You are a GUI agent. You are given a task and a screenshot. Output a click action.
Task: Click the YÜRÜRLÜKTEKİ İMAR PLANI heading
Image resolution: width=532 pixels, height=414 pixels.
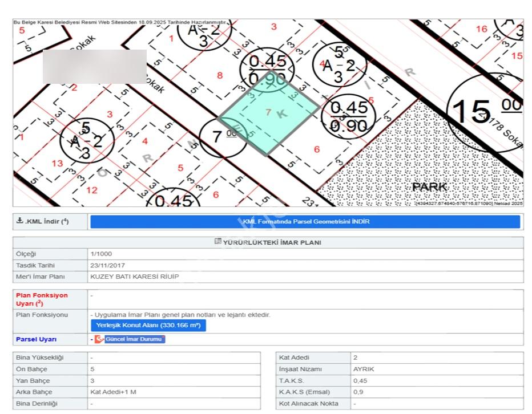tap(272, 242)
